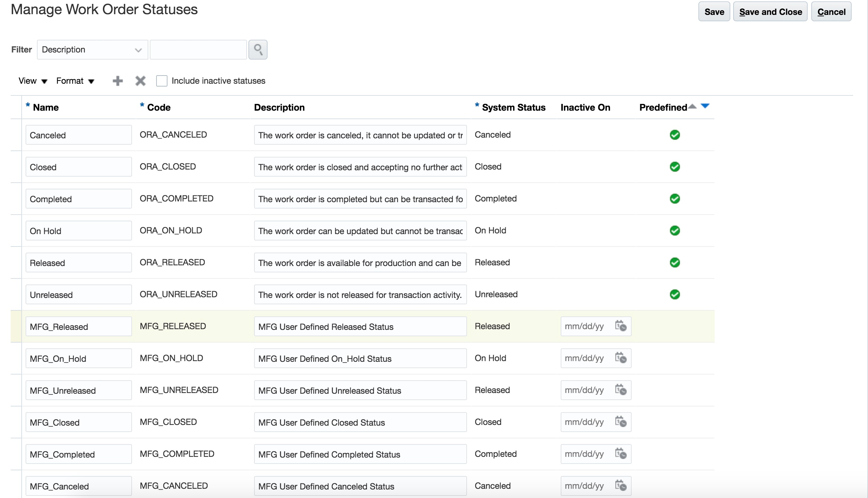Screen dimensions: 868x498
Task: Click the Save button
Action: coord(714,12)
